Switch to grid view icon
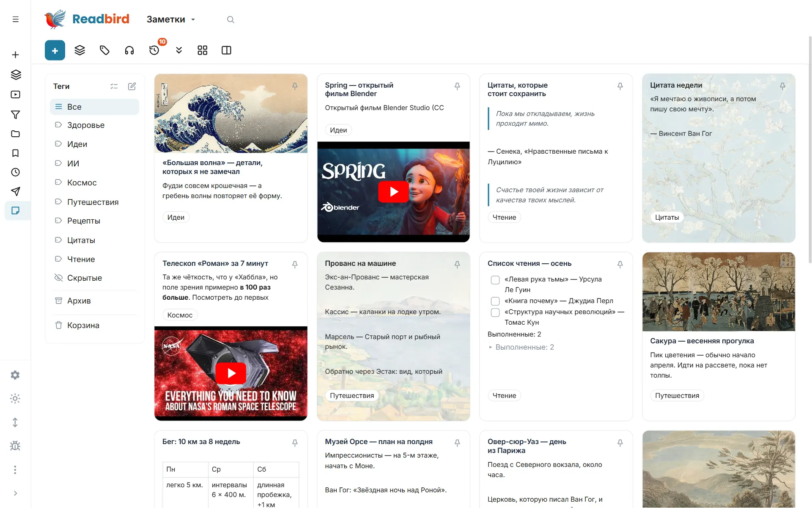 click(203, 50)
